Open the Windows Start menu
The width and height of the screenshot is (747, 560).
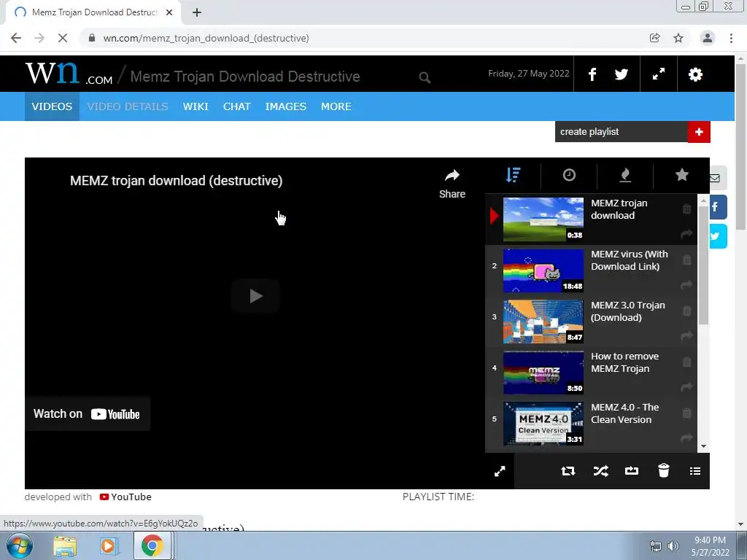point(19,545)
